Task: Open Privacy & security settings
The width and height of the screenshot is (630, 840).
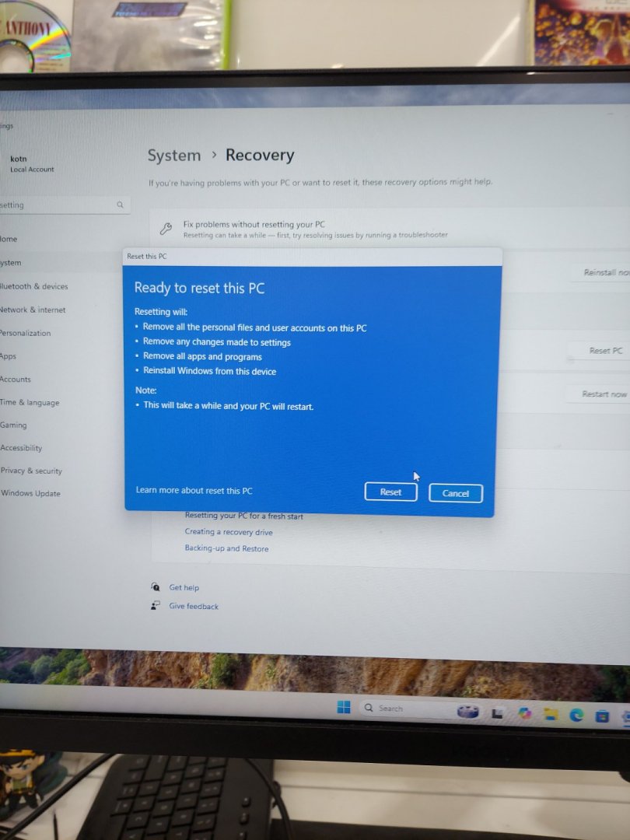Action: (31, 471)
